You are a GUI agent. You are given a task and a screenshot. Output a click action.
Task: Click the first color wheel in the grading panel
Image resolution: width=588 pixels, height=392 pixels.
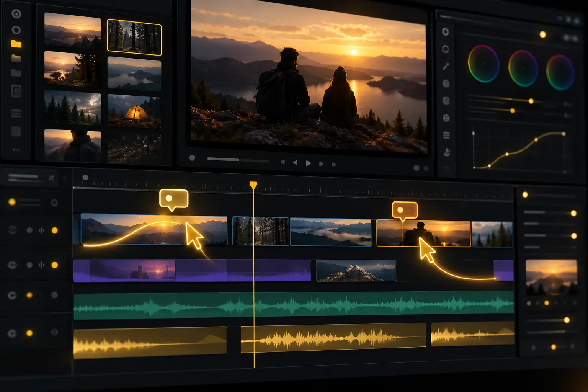(483, 64)
